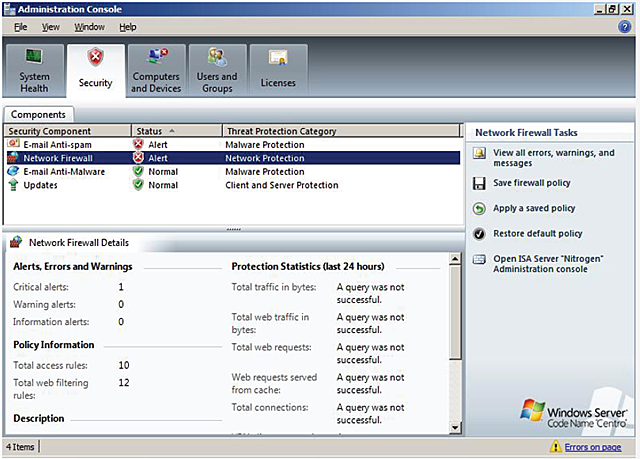This screenshot has width=640, height=459.
Task: Switch to the Security tab
Action: point(96,71)
